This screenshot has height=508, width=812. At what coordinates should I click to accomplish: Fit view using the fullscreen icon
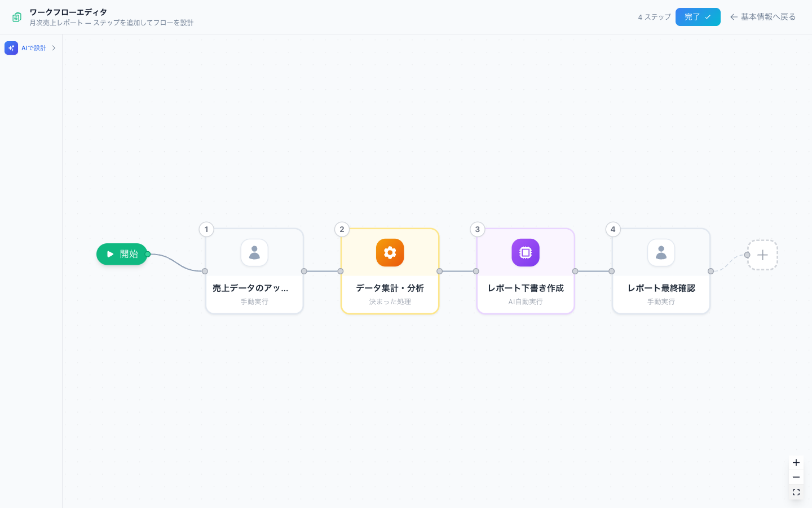coord(796,492)
